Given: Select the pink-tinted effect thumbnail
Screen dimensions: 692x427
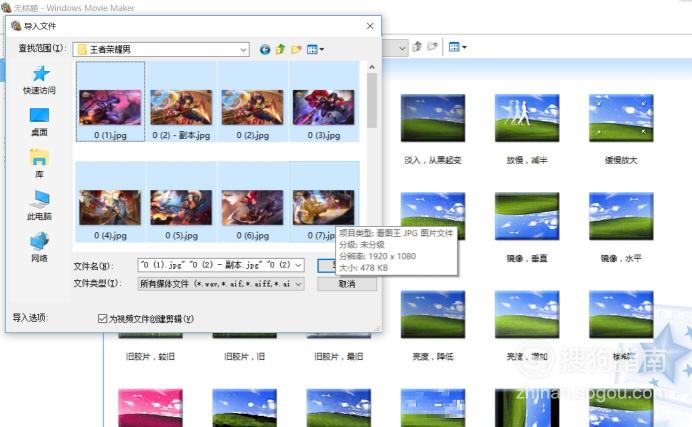Looking at the screenshot, I should [x=150, y=408].
